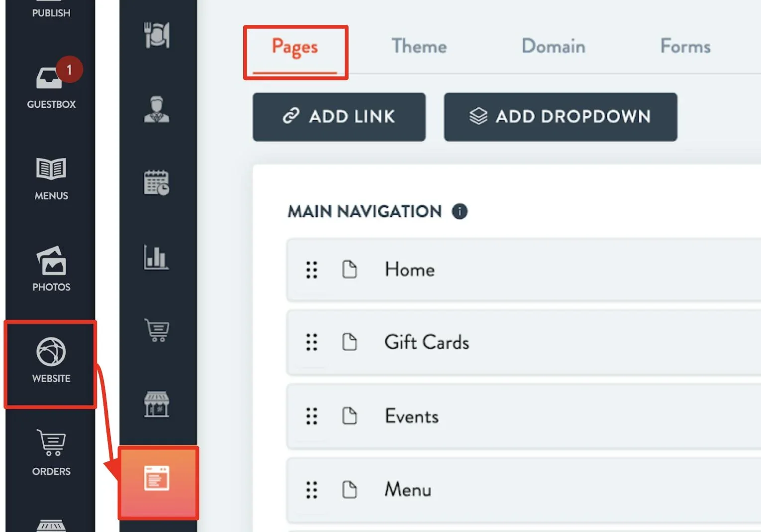Click the page icon next to Gift Cards
The height and width of the screenshot is (532, 761).
(350, 342)
